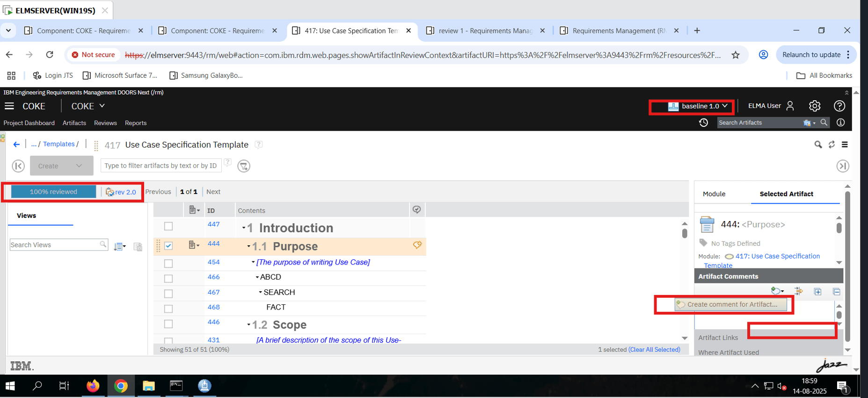Viewport: 868px width, 398px height.
Task: Click into the Search Views field
Action: tap(59, 245)
